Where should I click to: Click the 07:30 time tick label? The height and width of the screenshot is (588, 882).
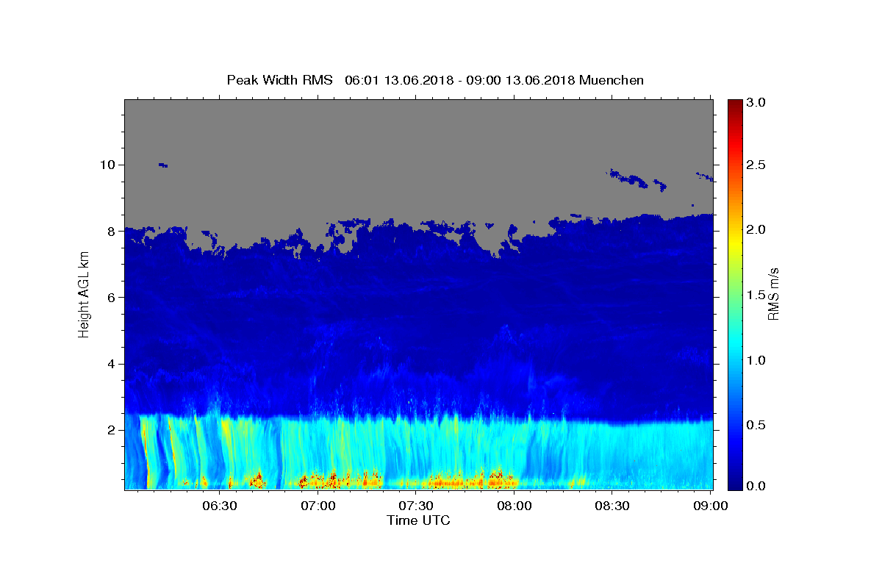click(x=416, y=506)
